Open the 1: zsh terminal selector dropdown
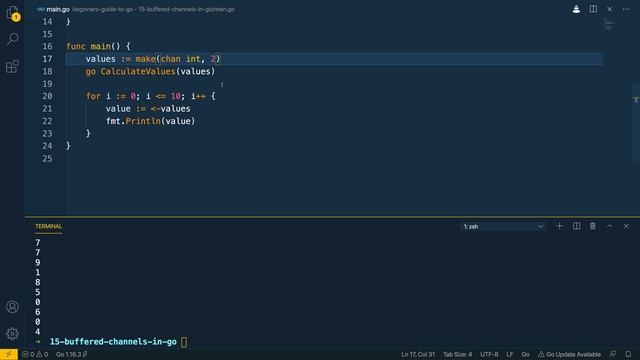 point(503,227)
